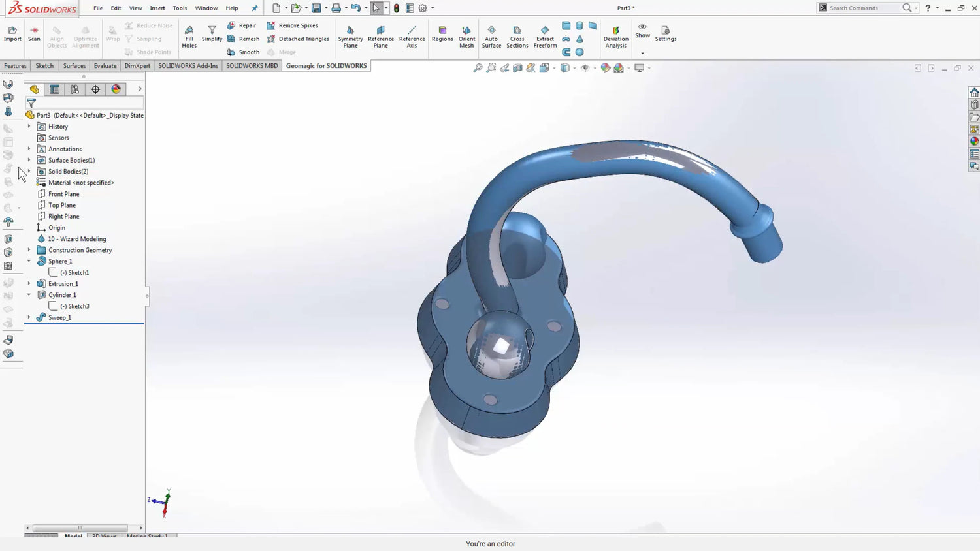Screen dimensions: 980x551
Task: Switch to the ConfigurationManager panel tab
Action: pyautogui.click(x=75, y=89)
